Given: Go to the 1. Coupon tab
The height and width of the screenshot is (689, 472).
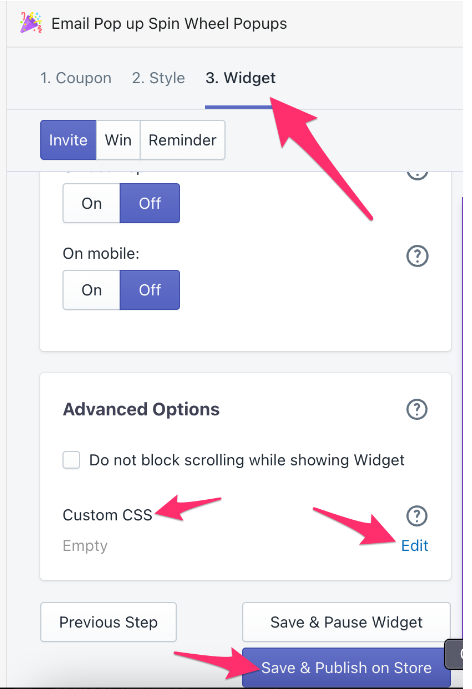Looking at the screenshot, I should coord(76,78).
